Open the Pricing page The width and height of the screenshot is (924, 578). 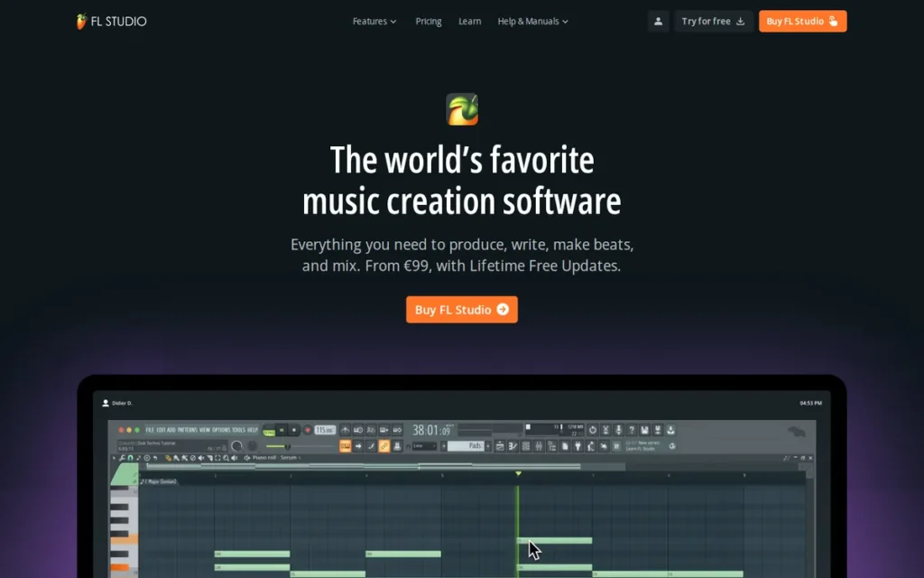[x=429, y=22]
